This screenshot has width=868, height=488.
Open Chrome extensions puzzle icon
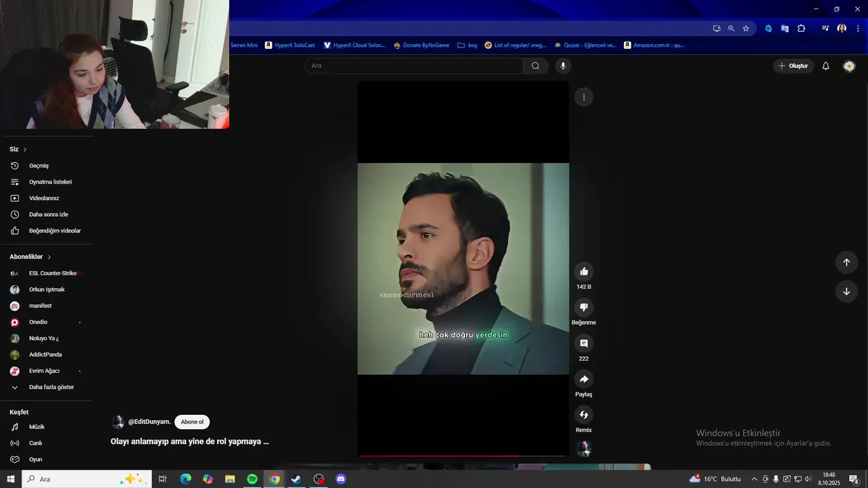tap(802, 28)
